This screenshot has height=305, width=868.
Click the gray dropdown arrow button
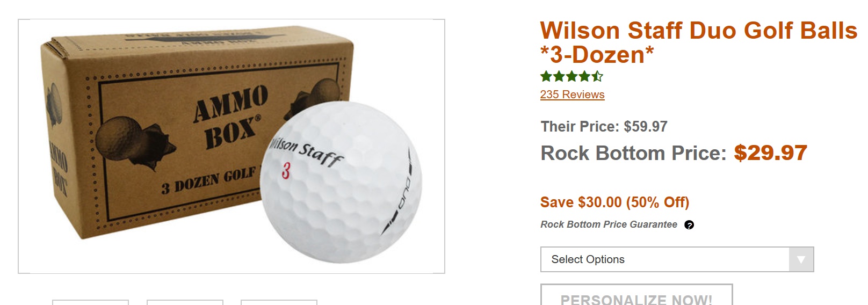pyautogui.click(x=801, y=259)
